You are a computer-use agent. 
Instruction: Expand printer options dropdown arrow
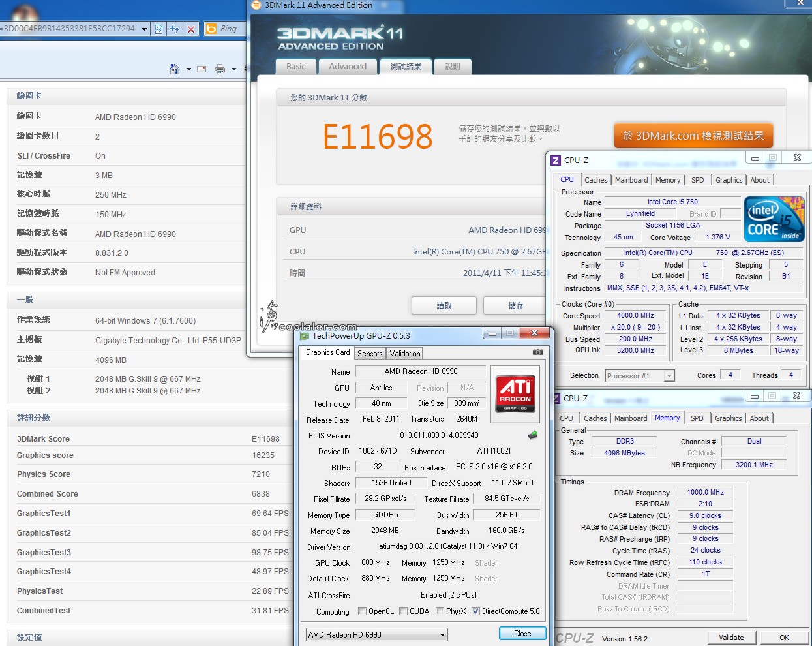click(233, 69)
